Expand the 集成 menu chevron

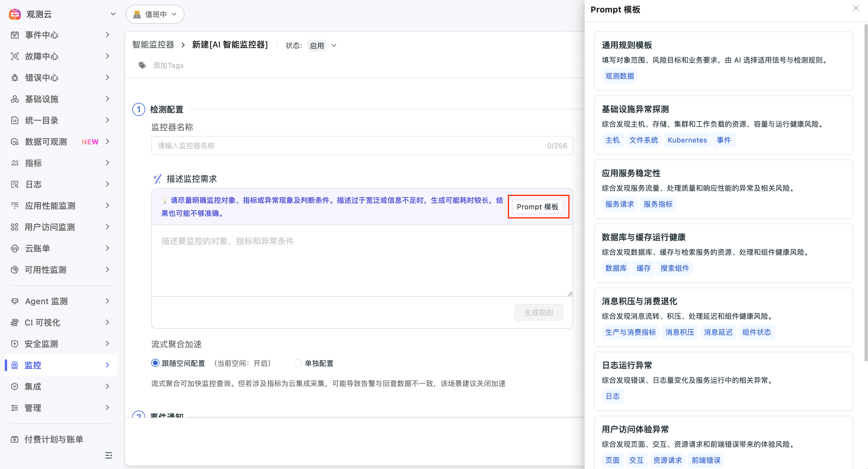pos(108,386)
